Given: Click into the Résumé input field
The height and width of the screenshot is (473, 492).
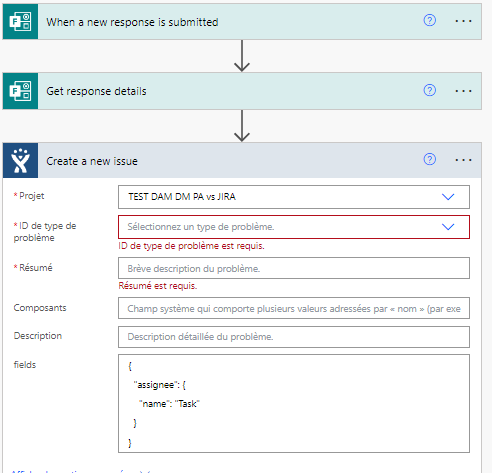Looking at the screenshot, I should coord(294,268).
